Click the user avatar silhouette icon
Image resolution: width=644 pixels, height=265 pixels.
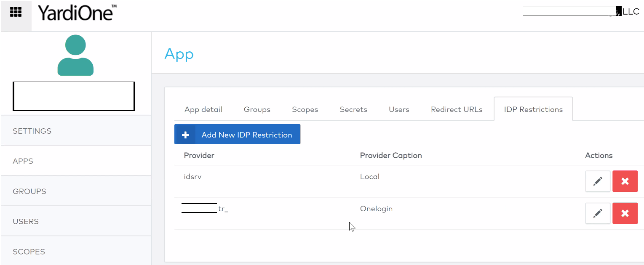[75, 55]
